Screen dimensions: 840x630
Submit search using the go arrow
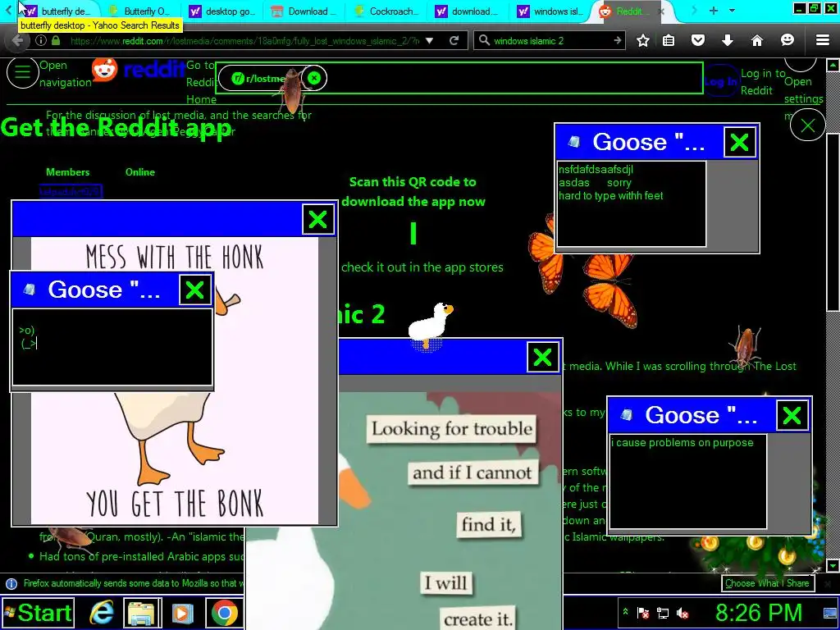pos(617,41)
